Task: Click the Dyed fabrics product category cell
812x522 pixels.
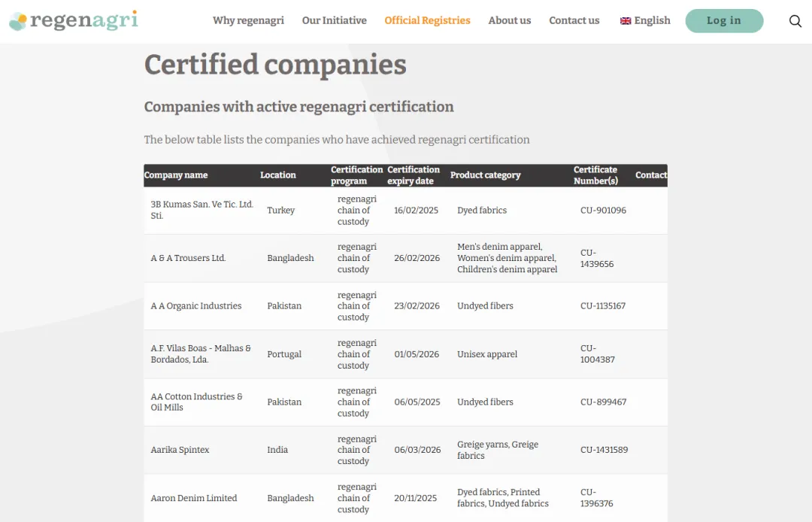Action: (x=482, y=210)
